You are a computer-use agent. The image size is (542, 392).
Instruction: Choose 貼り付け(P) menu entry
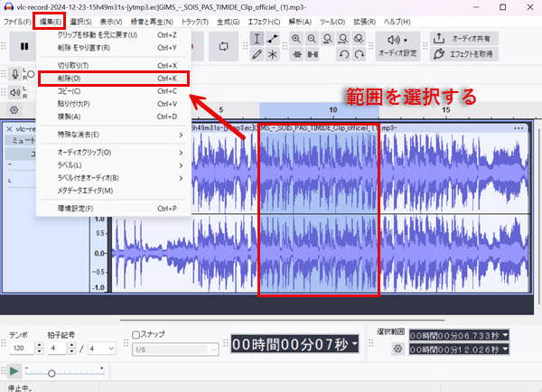click(114, 104)
